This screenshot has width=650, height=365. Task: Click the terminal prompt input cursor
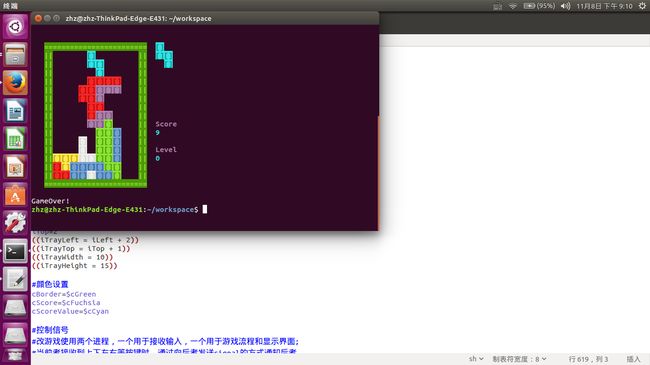(205, 209)
